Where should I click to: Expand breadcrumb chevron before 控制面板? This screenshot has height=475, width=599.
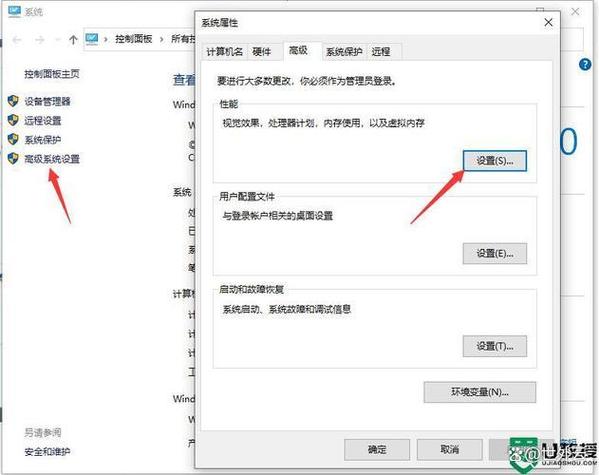pos(106,39)
